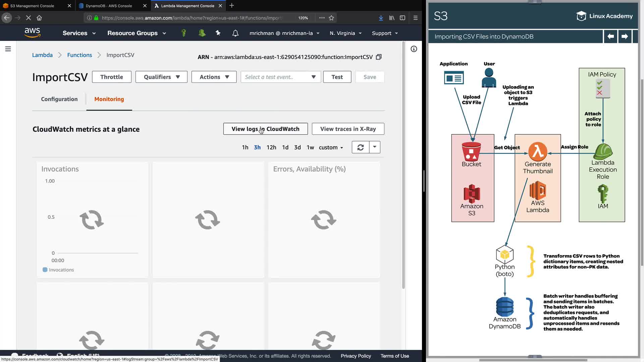This screenshot has width=644, height=362.
Task: Open the hamburger side navigation menu
Action: pyautogui.click(x=8, y=49)
